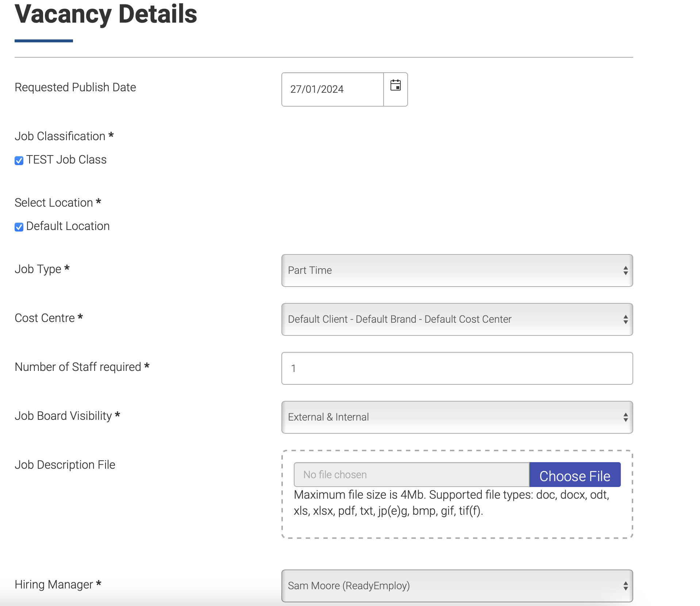Click the Hiring Manager dropdown arrows
This screenshot has width=700, height=606.
click(x=625, y=586)
